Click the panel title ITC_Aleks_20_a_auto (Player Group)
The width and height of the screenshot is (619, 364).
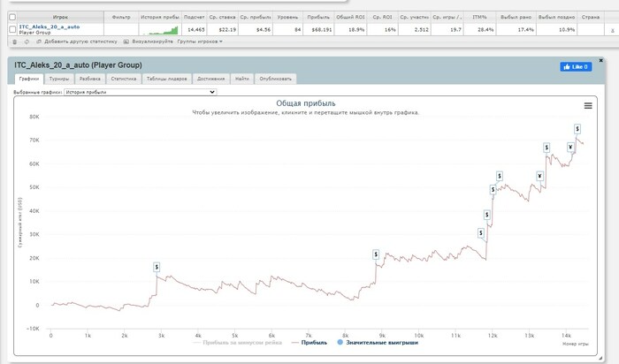pyautogui.click(x=78, y=65)
